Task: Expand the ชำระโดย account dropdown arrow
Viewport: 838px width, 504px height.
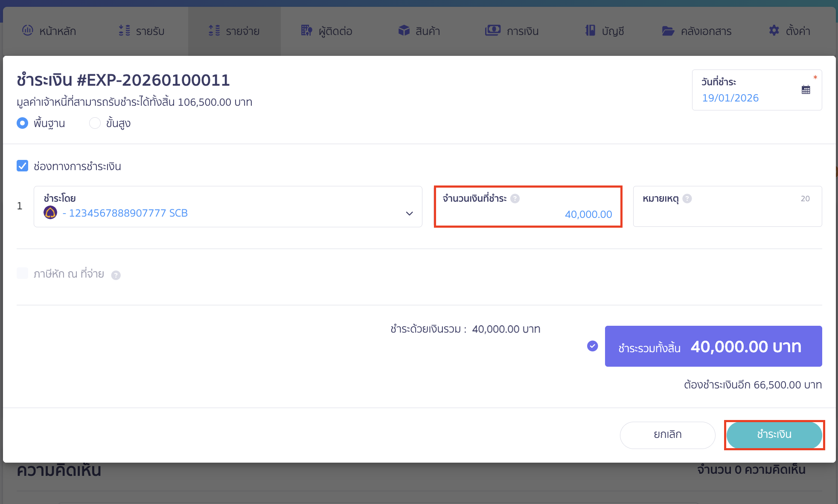Action: 409,213
